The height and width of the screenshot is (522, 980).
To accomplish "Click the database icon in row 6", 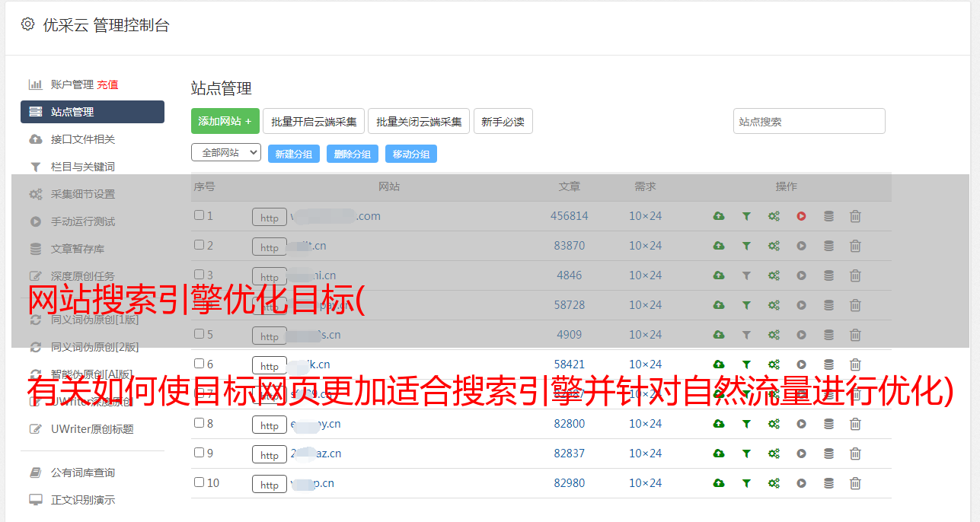I will tap(828, 364).
